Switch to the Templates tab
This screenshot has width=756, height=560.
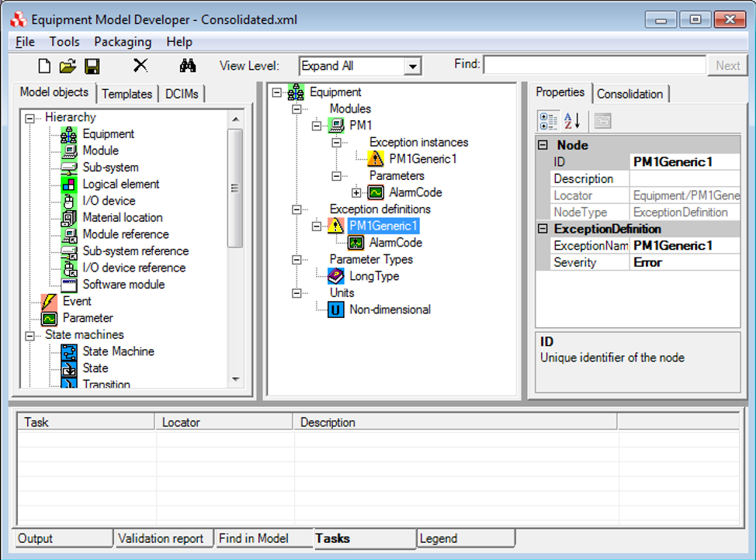tap(127, 94)
